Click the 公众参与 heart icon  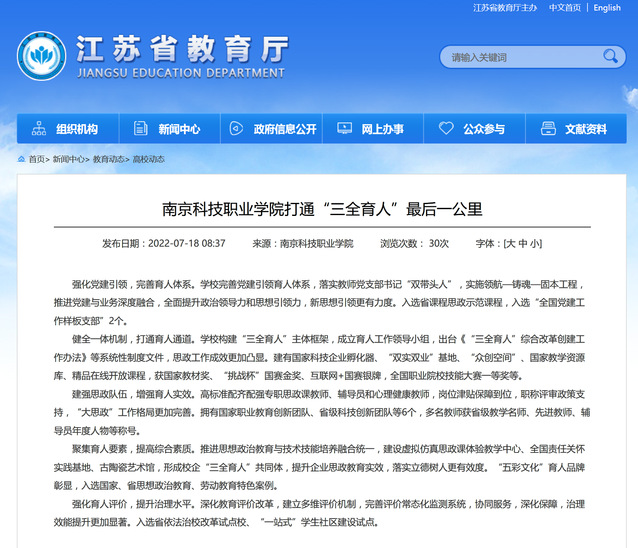[446, 128]
